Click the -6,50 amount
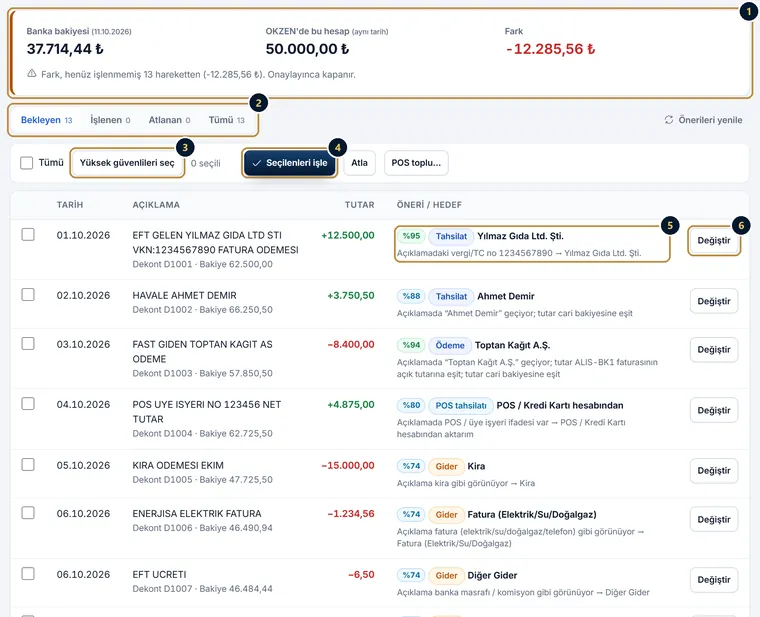 tap(362, 574)
